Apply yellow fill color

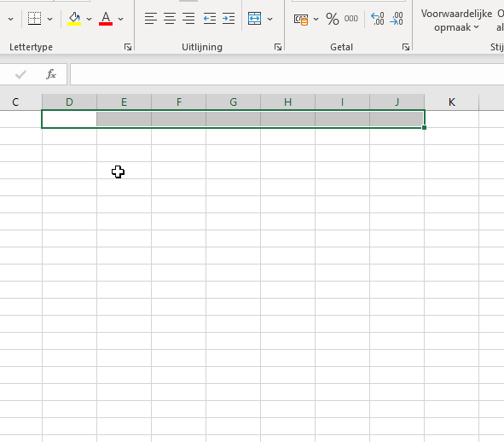74,19
